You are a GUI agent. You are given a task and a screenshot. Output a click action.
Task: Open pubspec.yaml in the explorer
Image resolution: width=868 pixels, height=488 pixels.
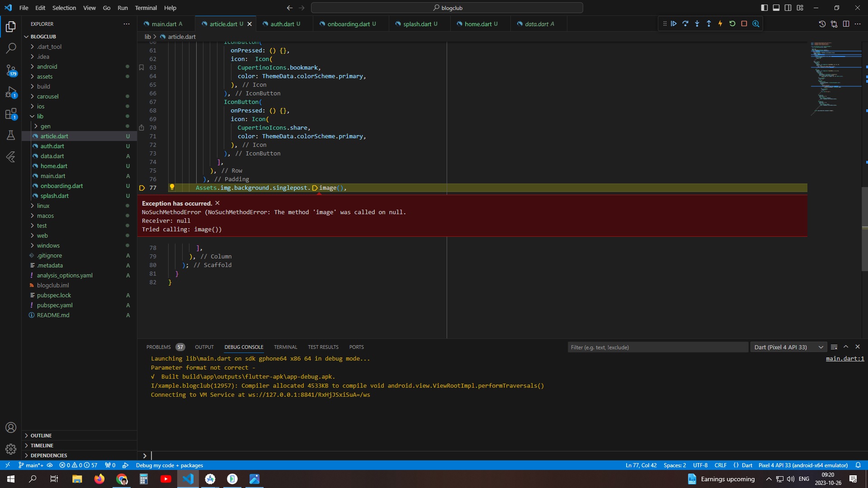tap(55, 305)
